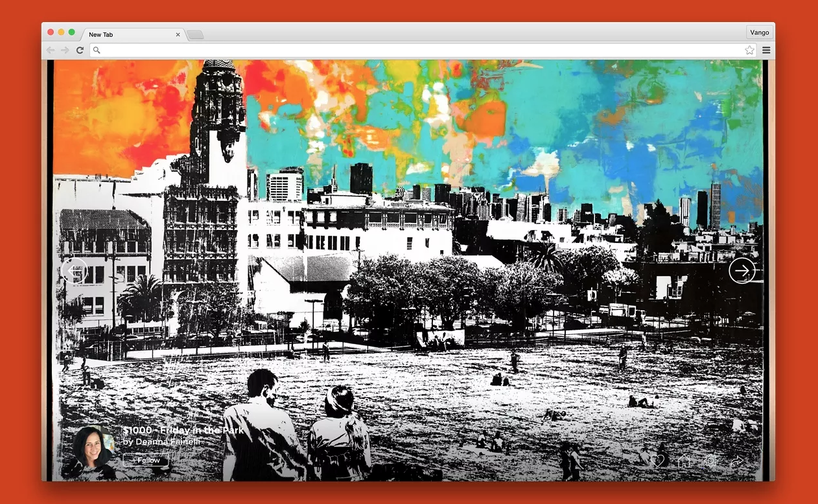Click the yellow minimize window button

[x=61, y=32]
